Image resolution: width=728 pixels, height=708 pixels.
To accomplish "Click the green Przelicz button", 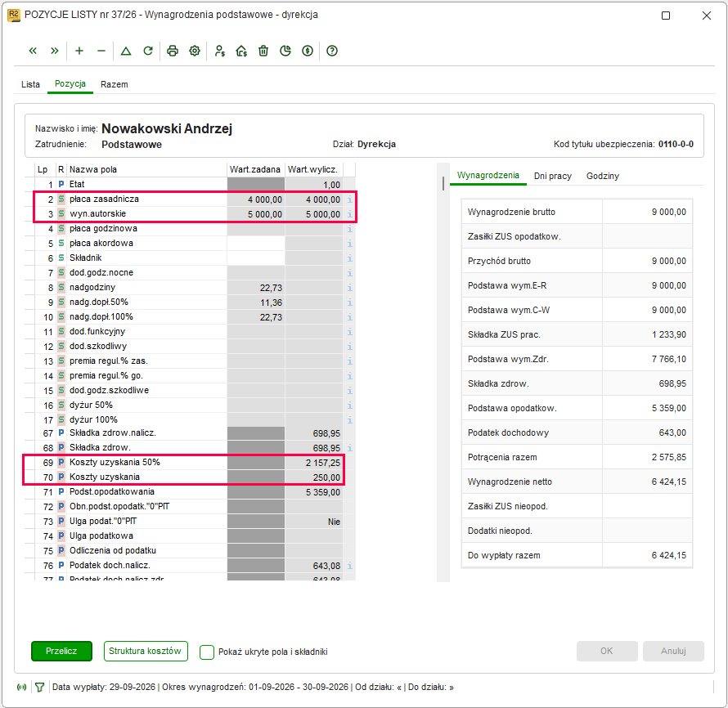I will tap(61, 651).
